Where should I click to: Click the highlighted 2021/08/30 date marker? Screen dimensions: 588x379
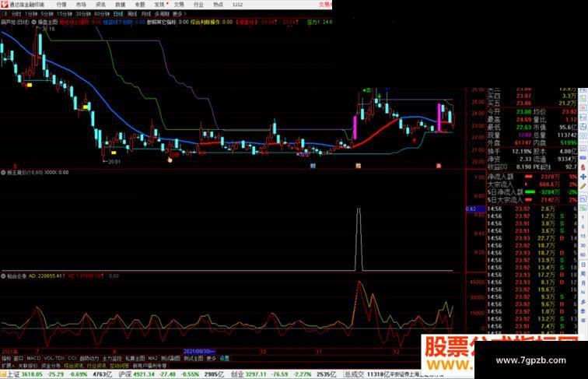coord(199,352)
